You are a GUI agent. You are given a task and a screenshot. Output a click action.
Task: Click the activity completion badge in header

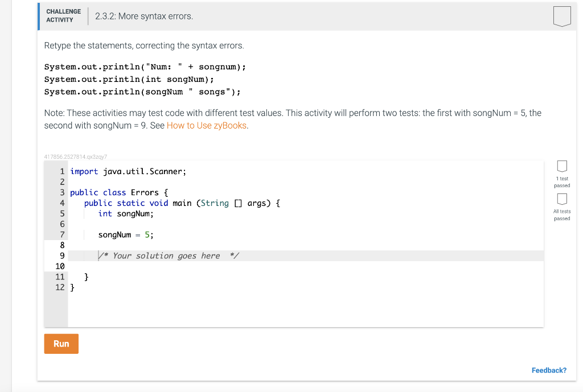tap(562, 16)
